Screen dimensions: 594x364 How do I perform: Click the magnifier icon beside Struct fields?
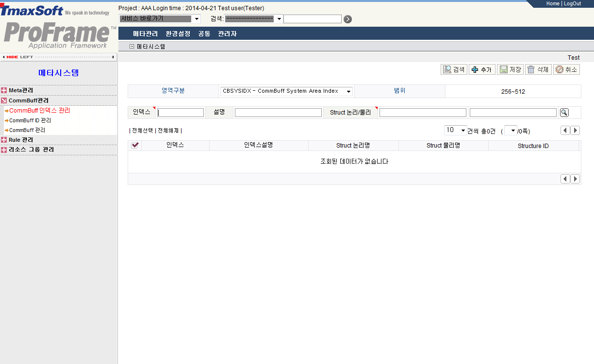tap(564, 113)
